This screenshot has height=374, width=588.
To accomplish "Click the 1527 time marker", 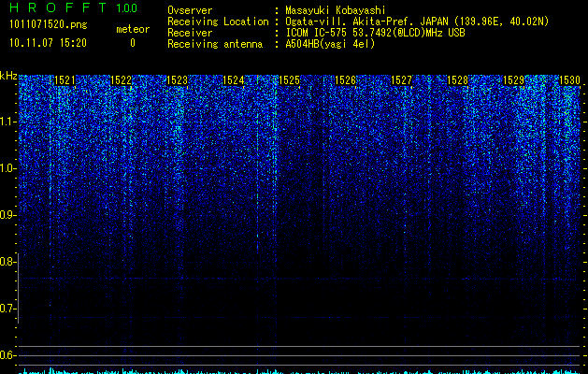I will (402, 80).
